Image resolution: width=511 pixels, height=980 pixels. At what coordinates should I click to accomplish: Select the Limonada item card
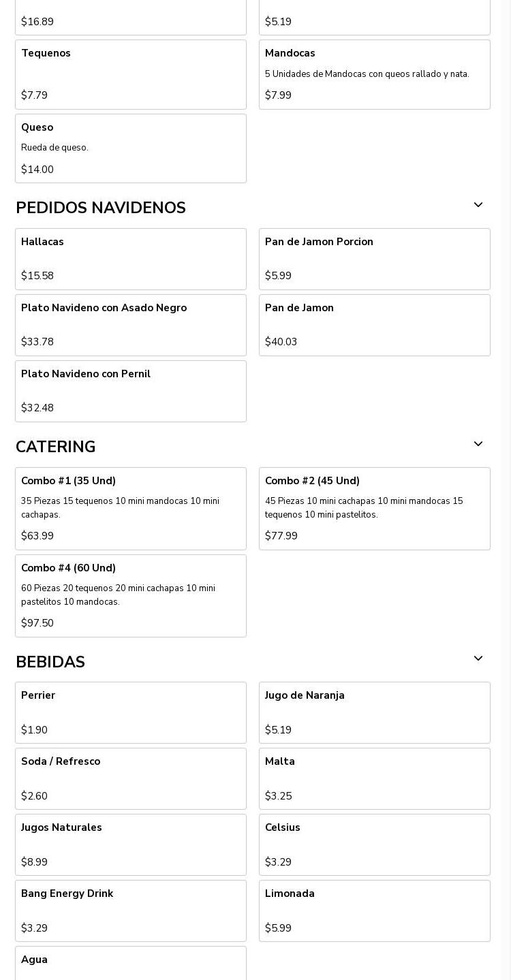374,911
